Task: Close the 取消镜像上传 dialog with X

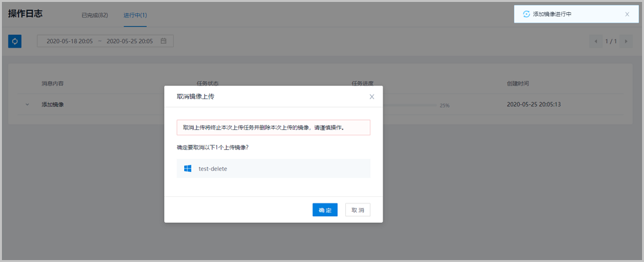Action: pos(372,97)
